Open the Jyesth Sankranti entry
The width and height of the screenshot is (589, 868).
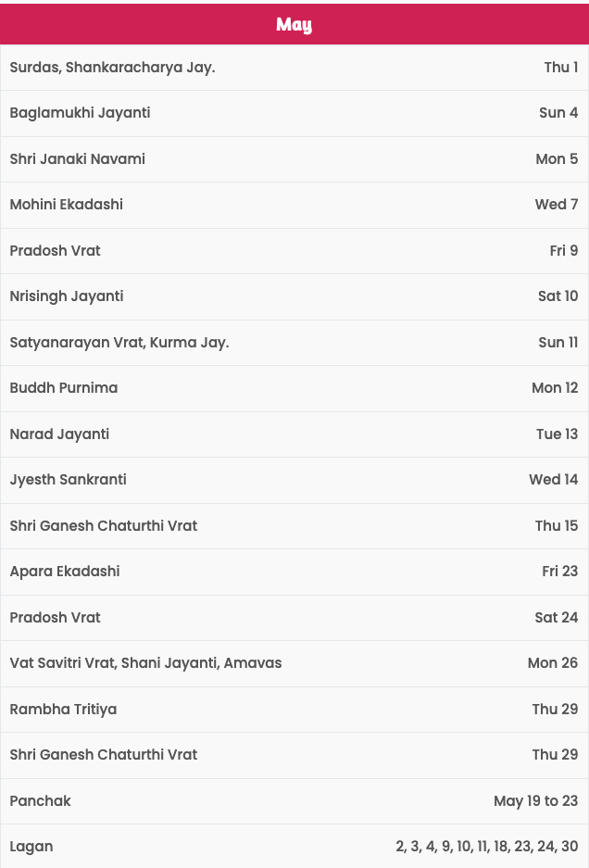[x=294, y=480]
